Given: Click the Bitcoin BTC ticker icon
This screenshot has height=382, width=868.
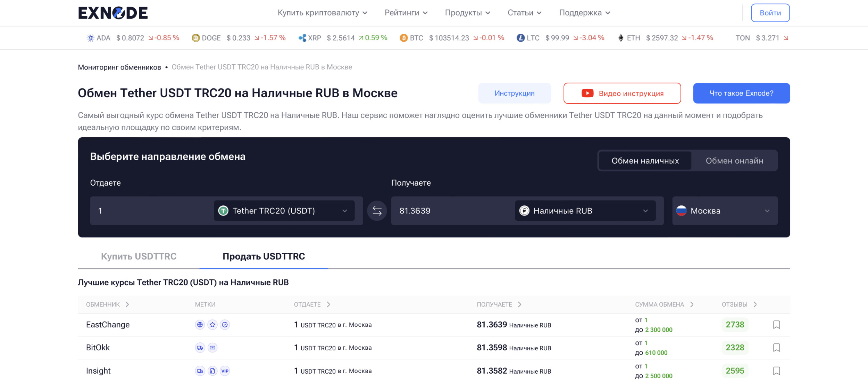Looking at the screenshot, I should tap(403, 38).
